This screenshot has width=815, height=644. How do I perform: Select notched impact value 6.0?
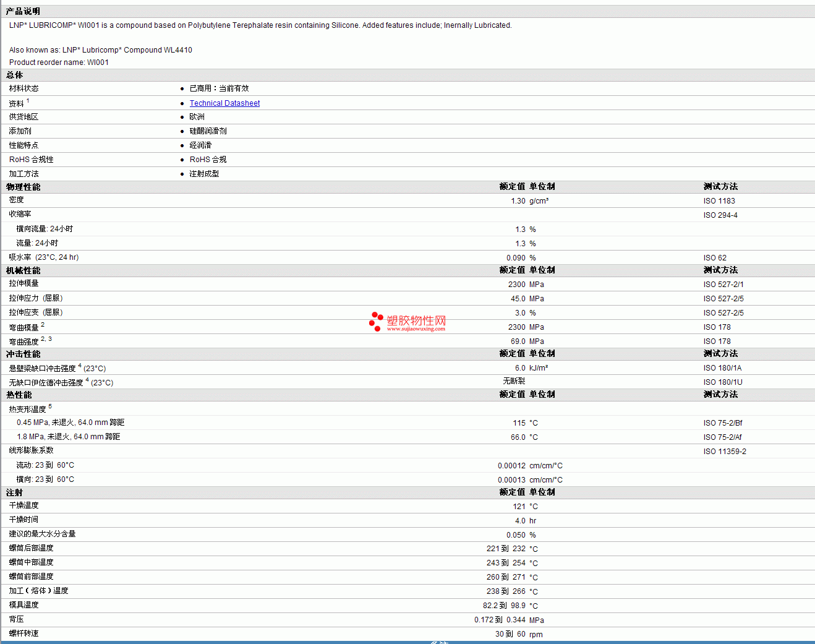point(520,368)
